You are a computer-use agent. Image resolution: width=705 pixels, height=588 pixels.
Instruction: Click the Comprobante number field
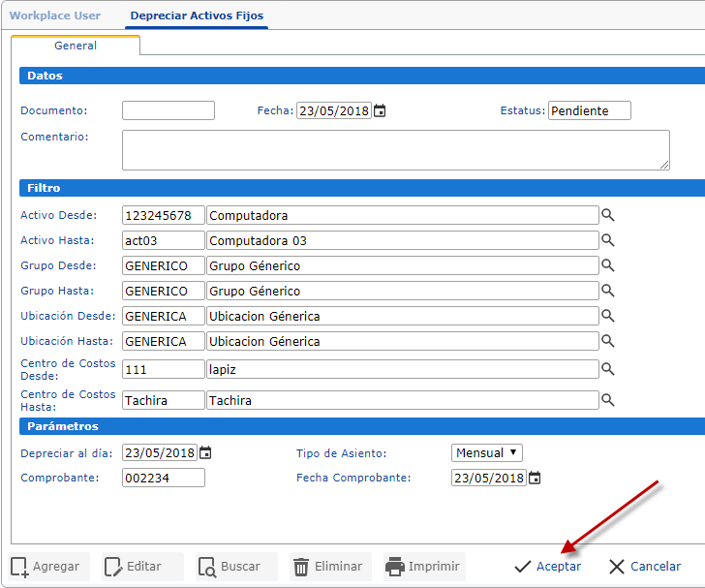coord(164,478)
